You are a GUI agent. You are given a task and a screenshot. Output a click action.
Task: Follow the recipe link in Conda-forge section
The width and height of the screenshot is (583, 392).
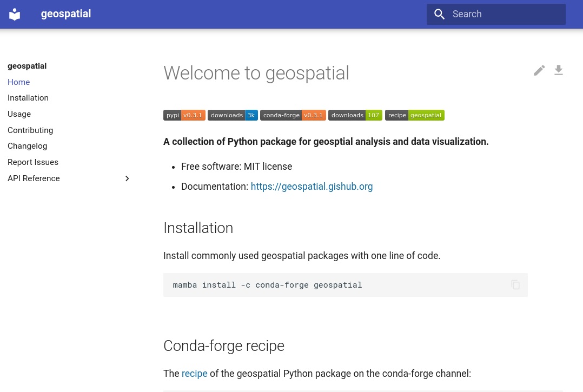tap(194, 374)
